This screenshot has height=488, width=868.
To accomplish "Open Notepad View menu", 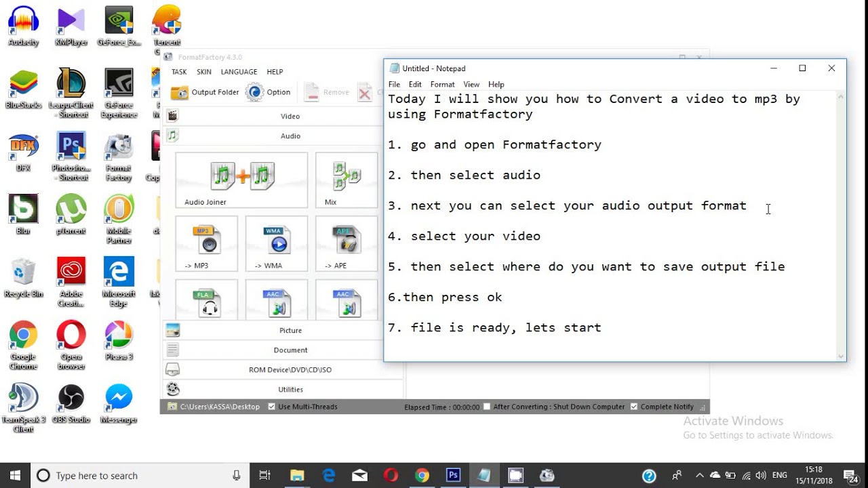I will (x=471, y=85).
